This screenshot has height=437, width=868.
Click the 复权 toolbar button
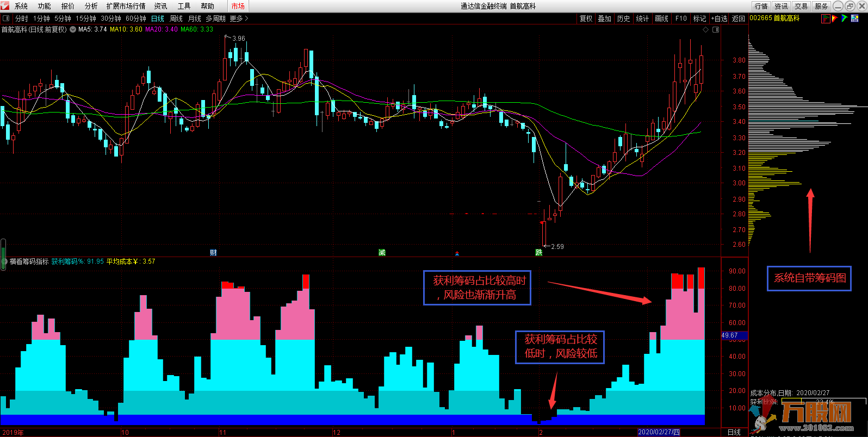tap(586, 18)
